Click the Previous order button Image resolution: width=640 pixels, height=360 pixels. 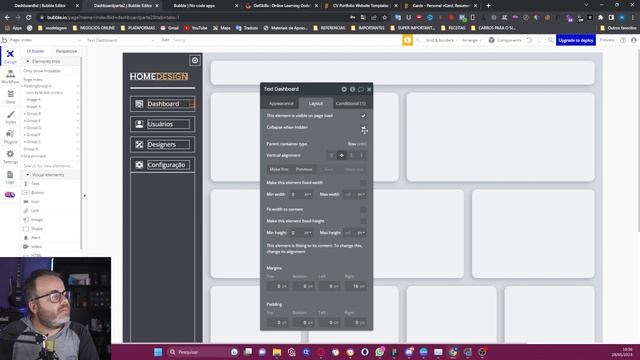304,169
